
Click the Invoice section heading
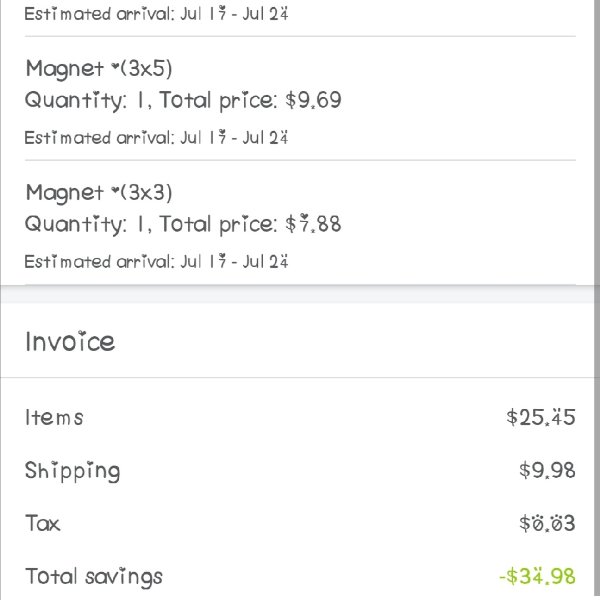(70, 342)
